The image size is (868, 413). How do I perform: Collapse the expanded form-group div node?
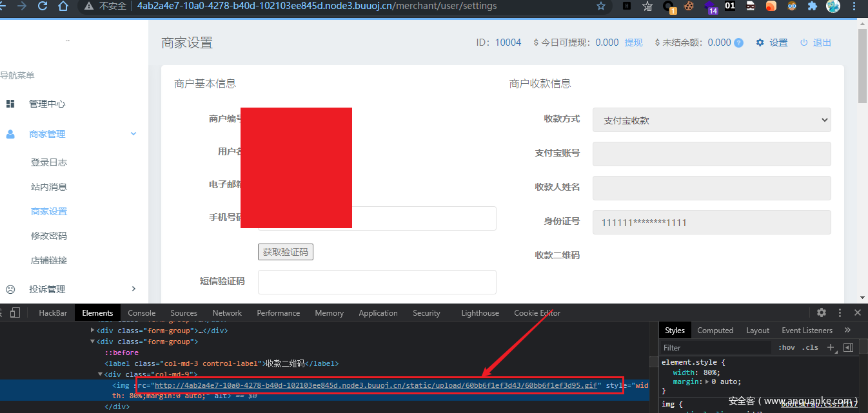click(x=92, y=341)
